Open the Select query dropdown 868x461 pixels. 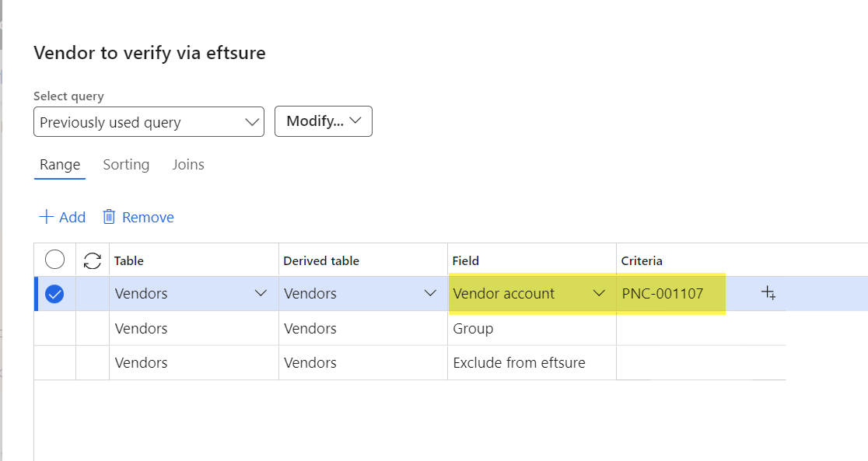pos(149,122)
